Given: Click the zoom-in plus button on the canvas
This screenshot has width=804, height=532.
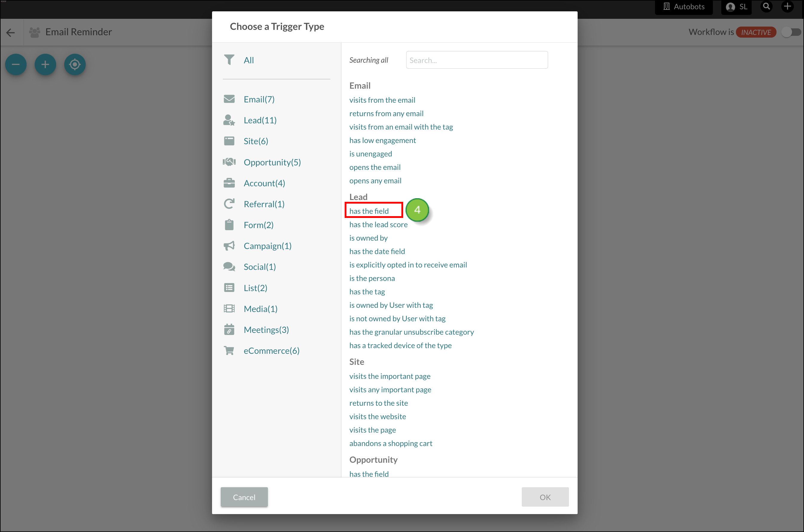Looking at the screenshot, I should coord(45,64).
